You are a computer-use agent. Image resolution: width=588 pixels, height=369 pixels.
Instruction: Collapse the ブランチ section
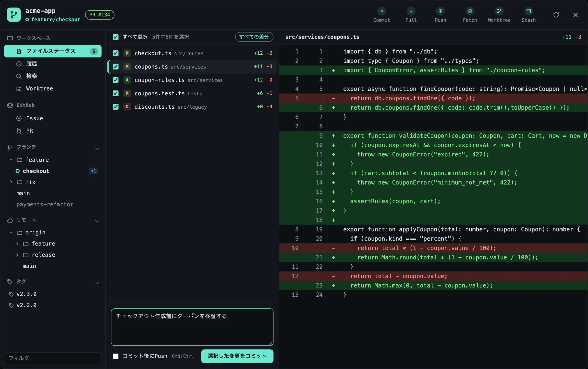pyautogui.click(x=97, y=148)
